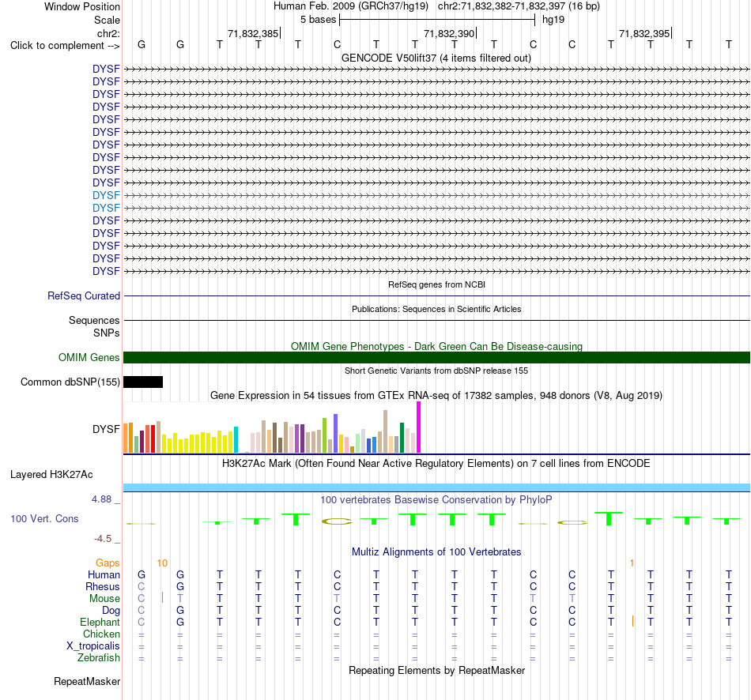Click the light blue H3K27Ac signal bar
Screen dimensions: 751x700
click(x=436, y=487)
